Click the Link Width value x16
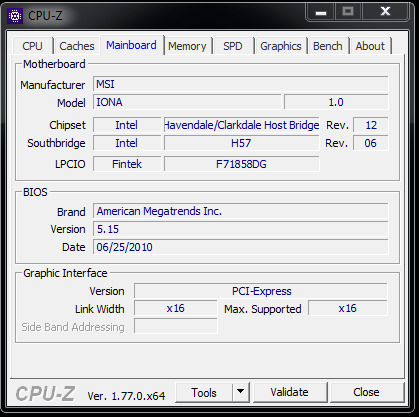The width and height of the screenshot is (419, 417). (x=176, y=308)
